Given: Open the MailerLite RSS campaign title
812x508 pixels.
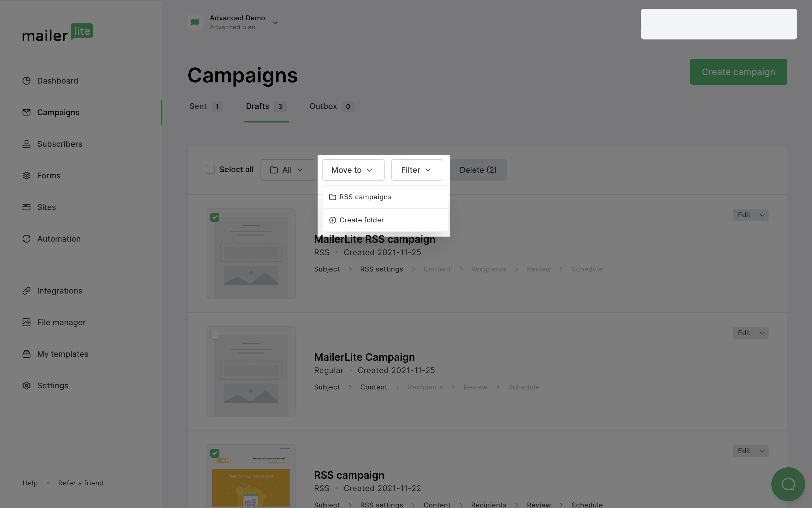Looking at the screenshot, I should [374, 239].
